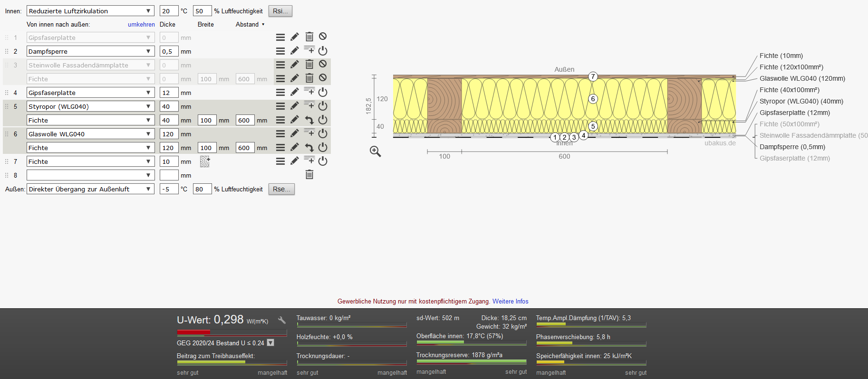The width and height of the screenshot is (868, 379).
Task: Select 'Styropor (WLG040) (40mm)' in the diagram legend
Action: (801, 101)
